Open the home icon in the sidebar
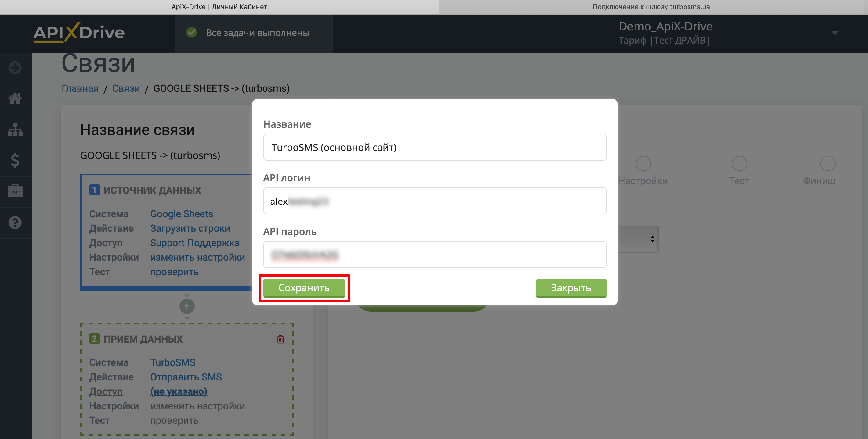 point(15,98)
